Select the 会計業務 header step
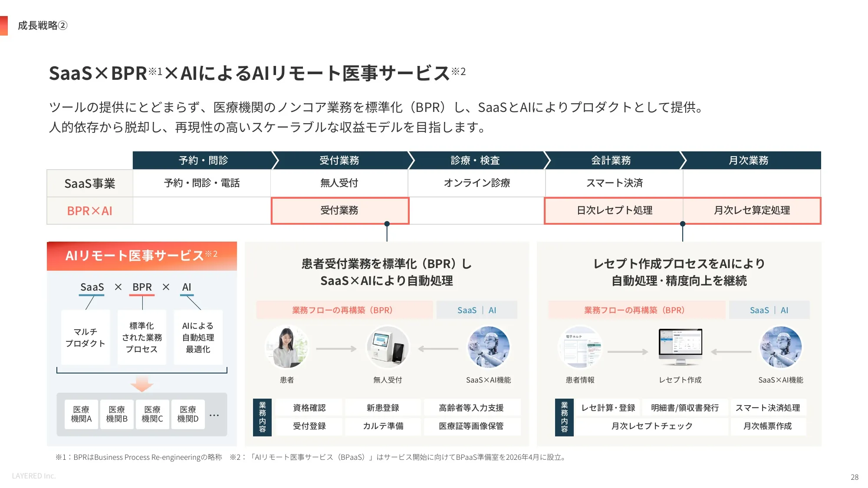Image resolution: width=868 pixels, height=488 pixels. click(x=611, y=160)
